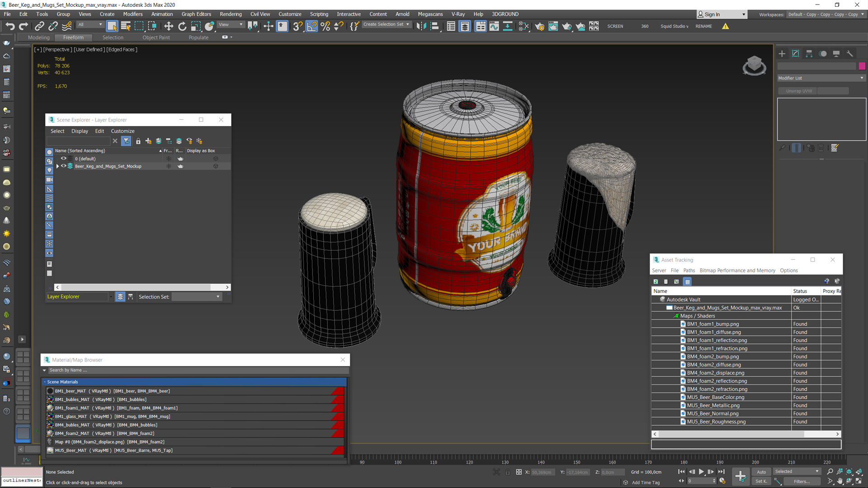Toggle Percent Snap in main toolbar

[325, 26]
